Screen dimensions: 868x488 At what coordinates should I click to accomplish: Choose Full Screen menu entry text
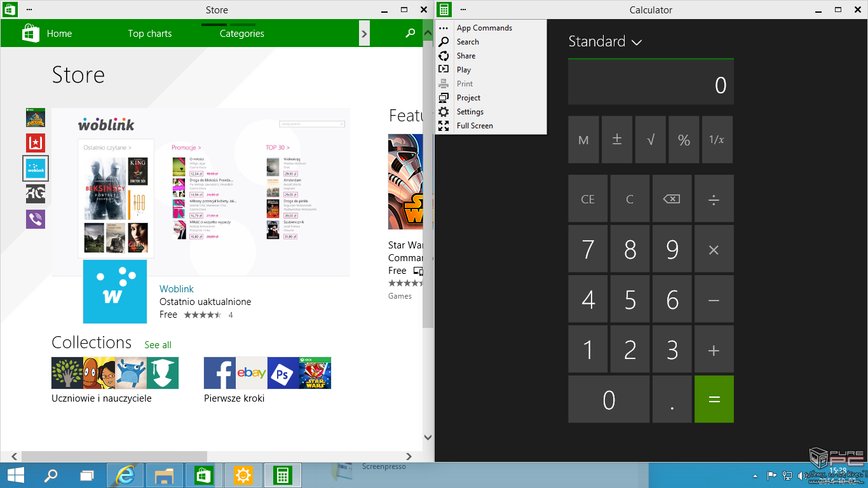(475, 126)
